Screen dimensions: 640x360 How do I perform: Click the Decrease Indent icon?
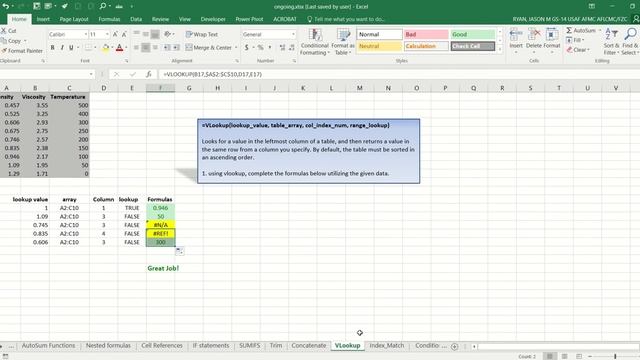(167, 48)
